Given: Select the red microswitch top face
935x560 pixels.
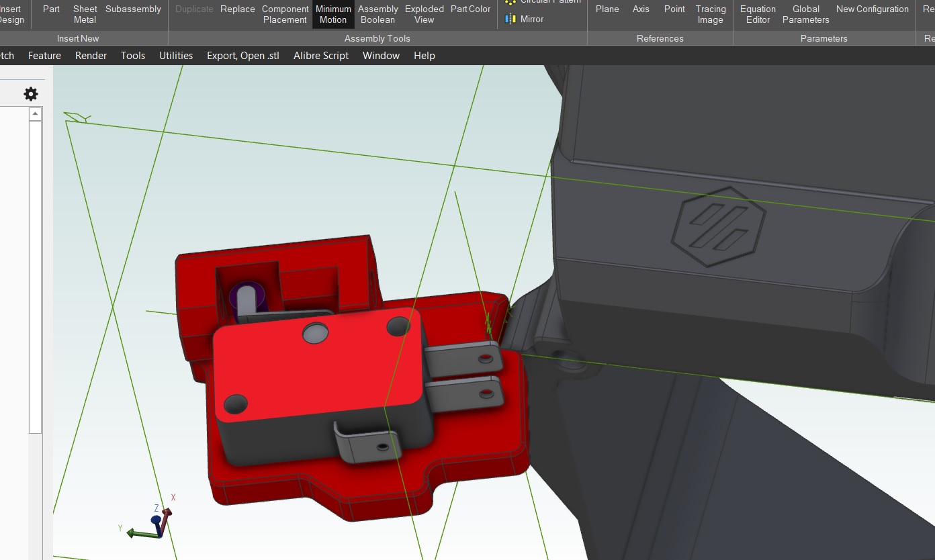Looking at the screenshot, I should pyautogui.click(x=317, y=366).
